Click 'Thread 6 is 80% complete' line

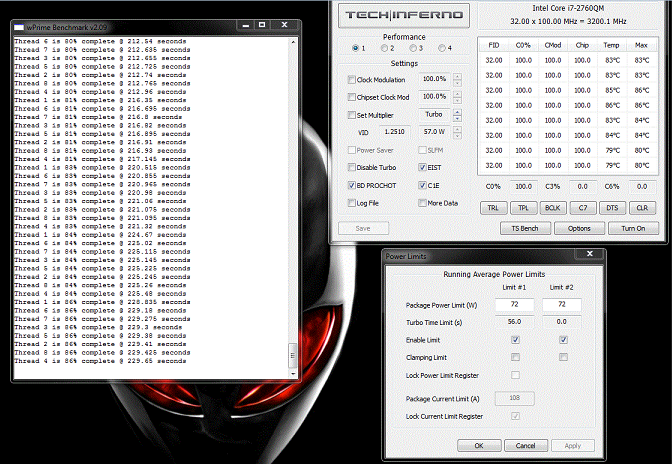[100, 42]
